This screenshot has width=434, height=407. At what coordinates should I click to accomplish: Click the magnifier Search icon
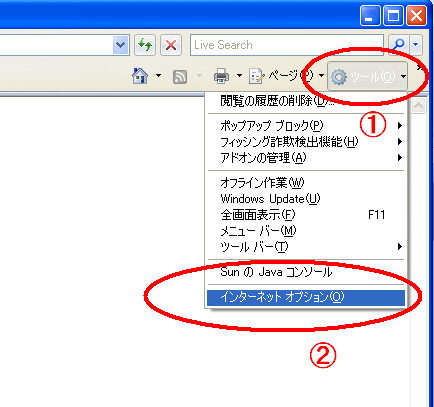[399, 44]
